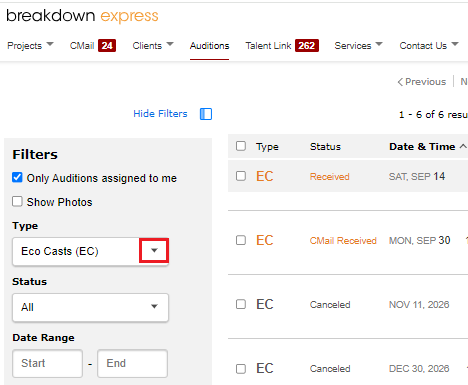Screen dimensions: 468x385
Task: Go to the Previous results page
Action: (422, 82)
